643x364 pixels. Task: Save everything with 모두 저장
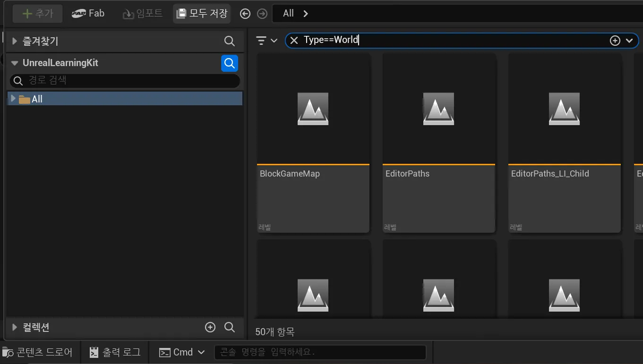[x=202, y=14]
